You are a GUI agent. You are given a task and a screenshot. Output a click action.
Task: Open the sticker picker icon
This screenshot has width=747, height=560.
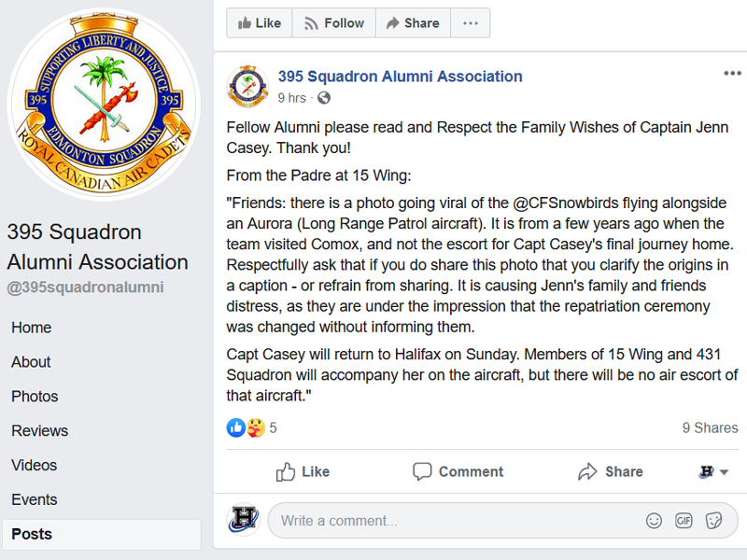pos(713,521)
